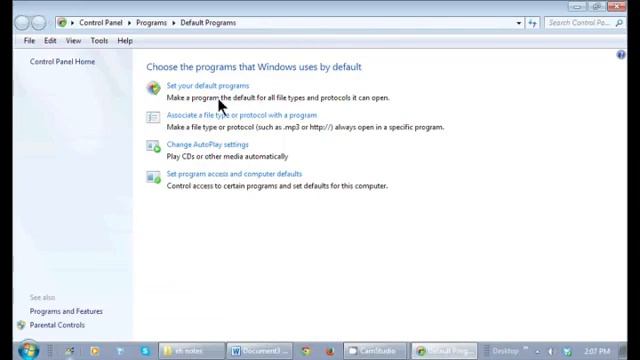
Task: Open the Tools menu
Action: click(99, 41)
